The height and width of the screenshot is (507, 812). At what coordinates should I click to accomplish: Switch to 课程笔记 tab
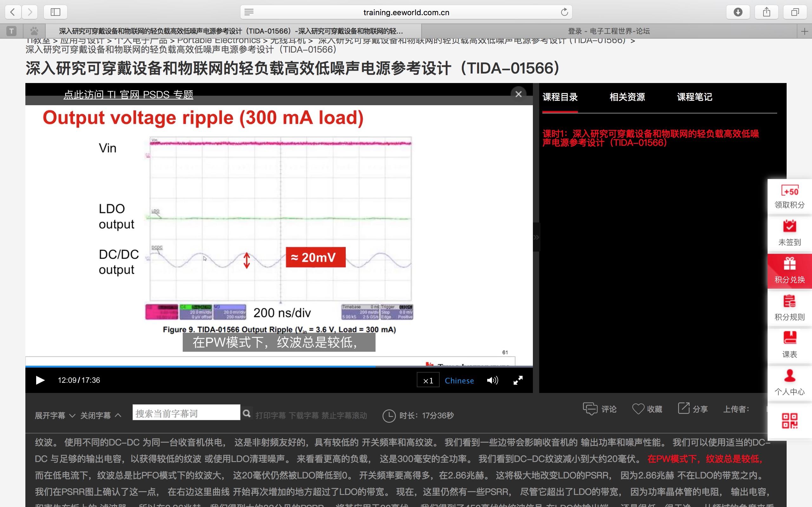(694, 97)
